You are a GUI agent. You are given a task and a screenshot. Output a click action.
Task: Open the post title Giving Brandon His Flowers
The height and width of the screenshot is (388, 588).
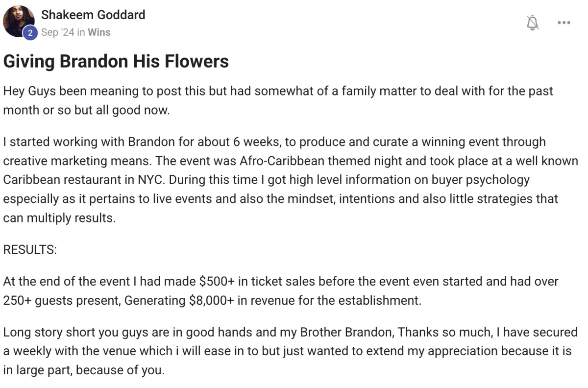coord(116,61)
